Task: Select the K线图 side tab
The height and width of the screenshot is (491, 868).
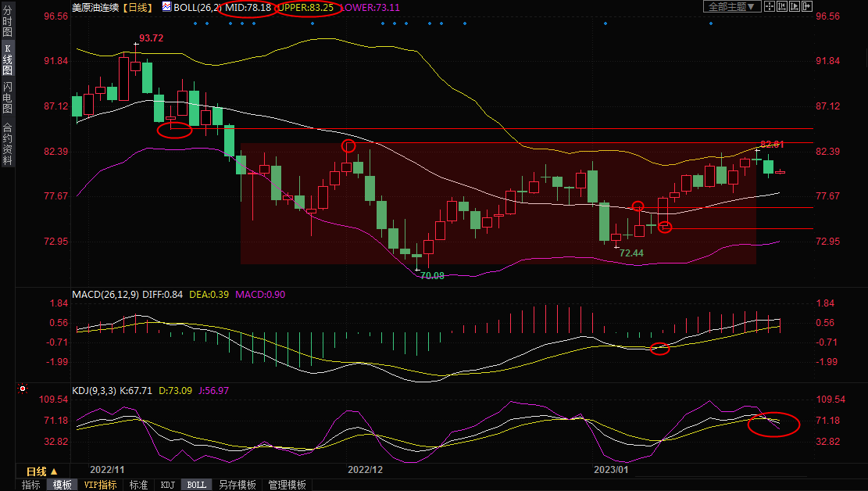Action: 7,65
